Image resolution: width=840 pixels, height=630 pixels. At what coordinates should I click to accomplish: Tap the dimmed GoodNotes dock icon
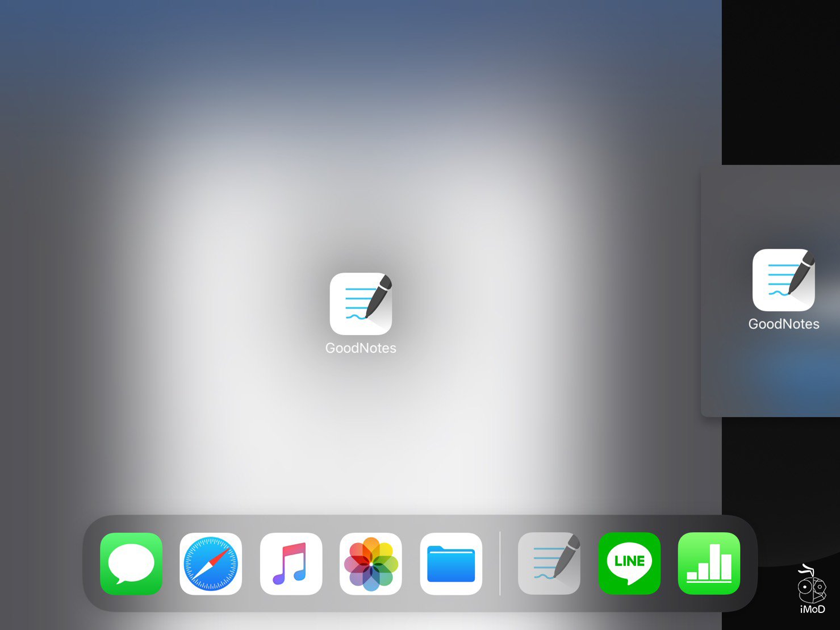tap(549, 564)
